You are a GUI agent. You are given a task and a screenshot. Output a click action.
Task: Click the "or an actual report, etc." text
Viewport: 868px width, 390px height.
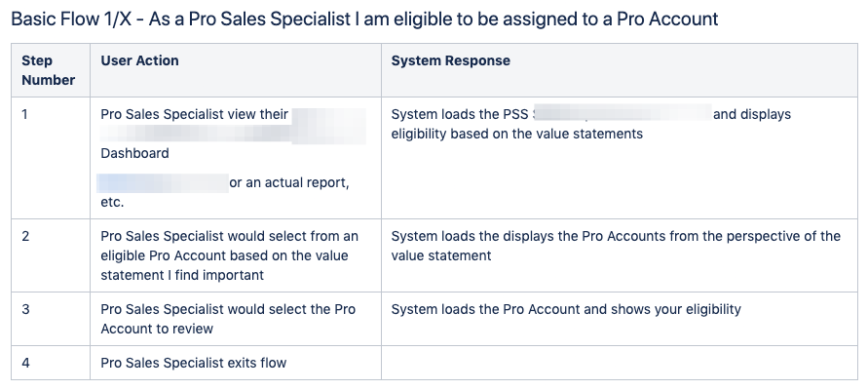click(x=288, y=183)
